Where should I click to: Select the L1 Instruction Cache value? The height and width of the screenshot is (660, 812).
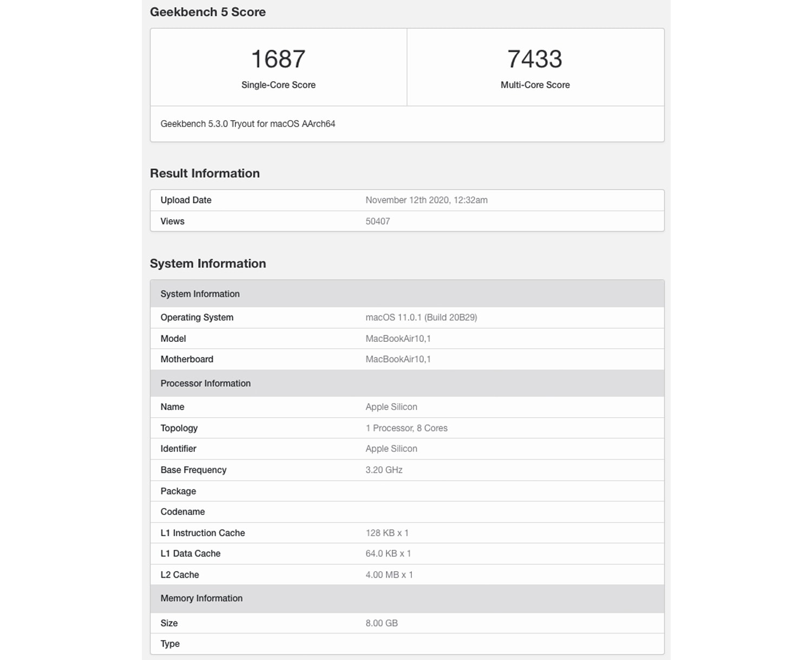pyautogui.click(x=387, y=533)
